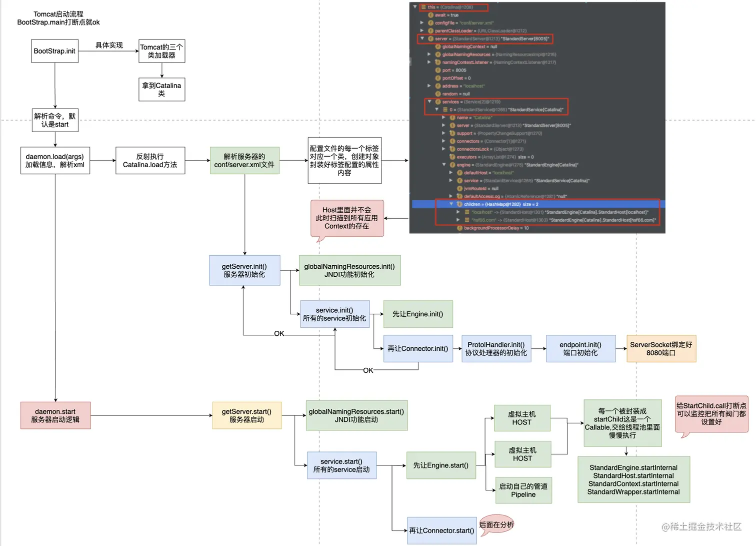Click the array element icon for '0 = StandardService'
The height and width of the screenshot is (546, 756).
click(x=445, y=110)
